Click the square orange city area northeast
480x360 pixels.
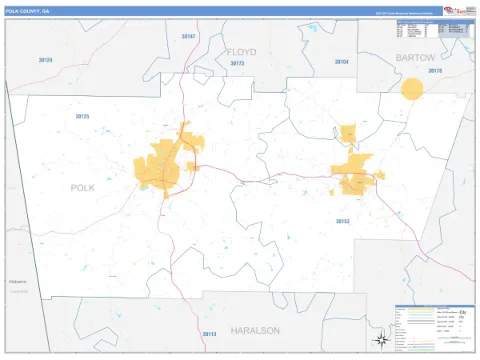(348, 133)
